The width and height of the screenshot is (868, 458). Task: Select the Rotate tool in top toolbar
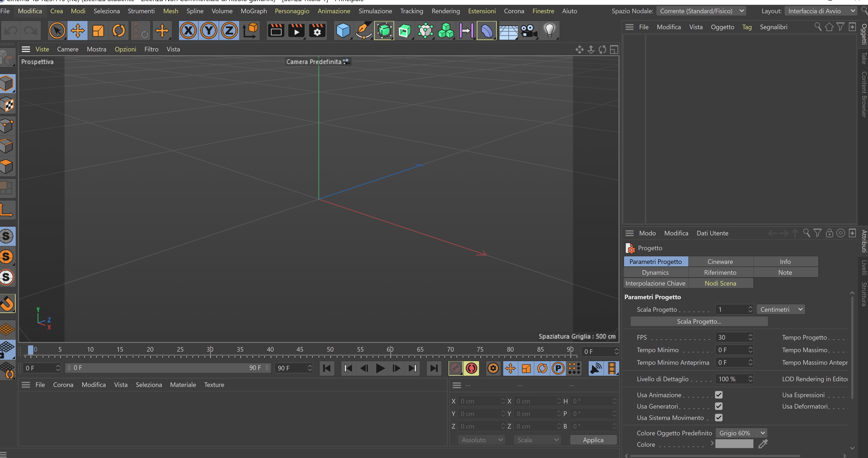pos(119,31)
